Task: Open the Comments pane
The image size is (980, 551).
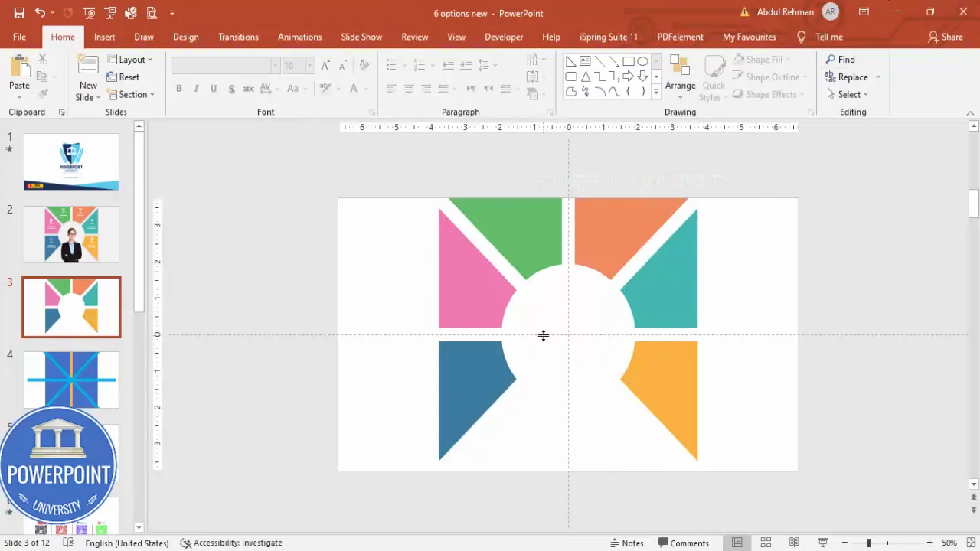Action: (684, 543)
